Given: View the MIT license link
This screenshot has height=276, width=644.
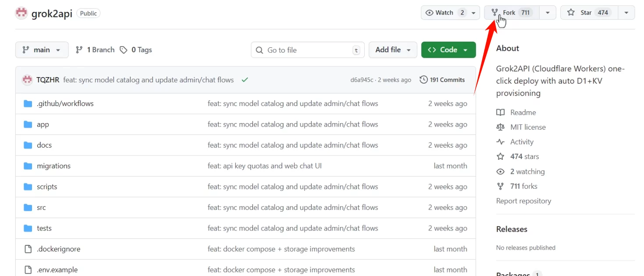Looking at the screenshot, I should 528,127.
